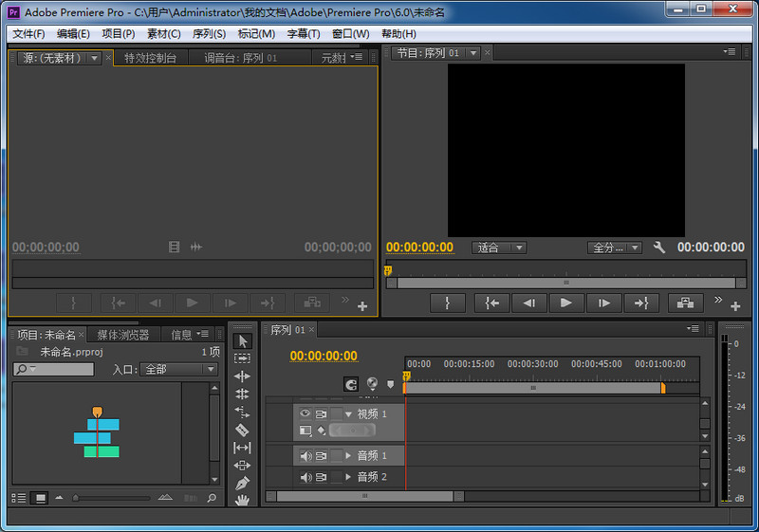Image resolution: width=759 pixels, height=532 pixels.
Task: Open the source 无素材 clip dropdown
Action: click(94, 58)
